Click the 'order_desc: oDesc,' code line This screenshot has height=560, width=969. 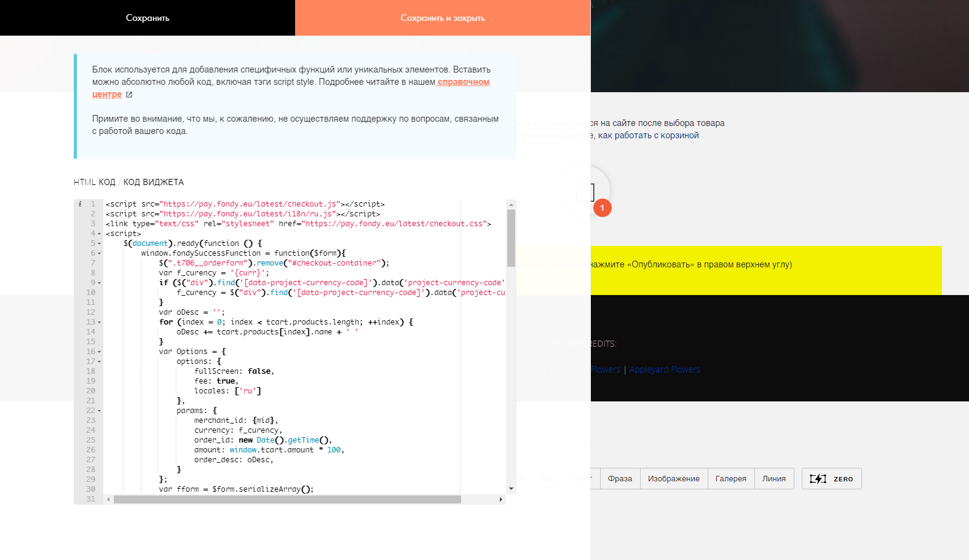coord(234,460)
